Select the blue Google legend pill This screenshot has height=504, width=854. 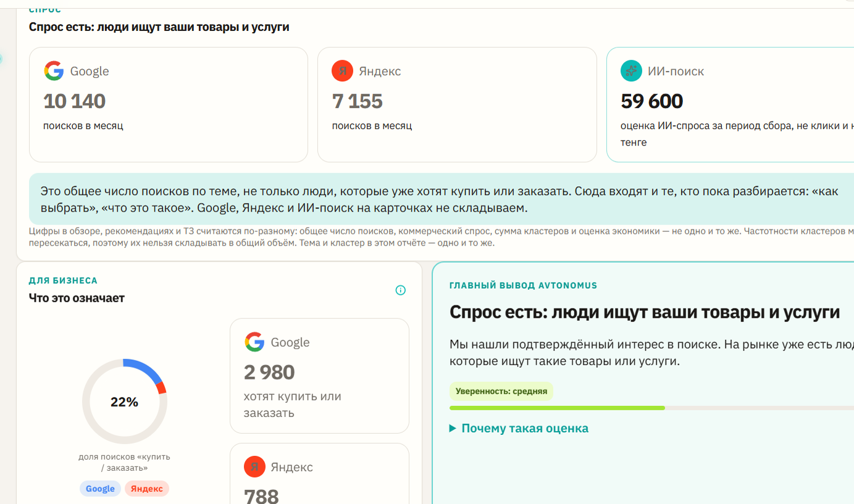pos(100,489)
